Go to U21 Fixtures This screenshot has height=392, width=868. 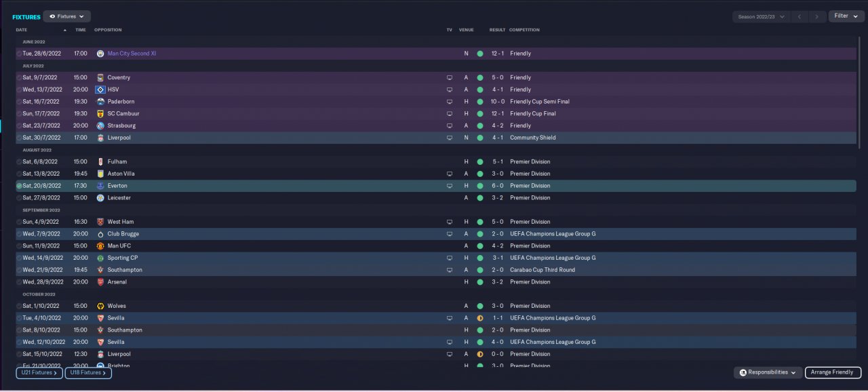click(39, 372)
